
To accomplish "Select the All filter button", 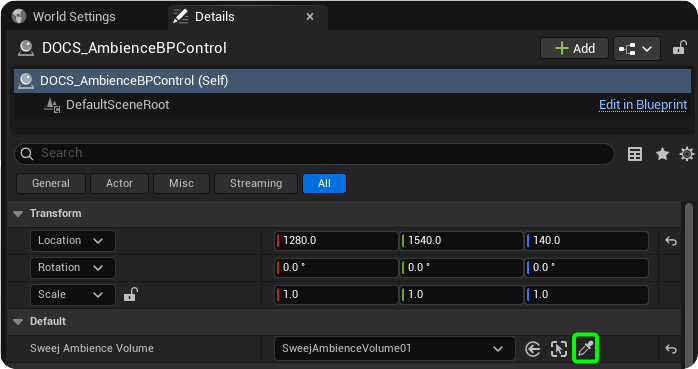I will [325, 183].
